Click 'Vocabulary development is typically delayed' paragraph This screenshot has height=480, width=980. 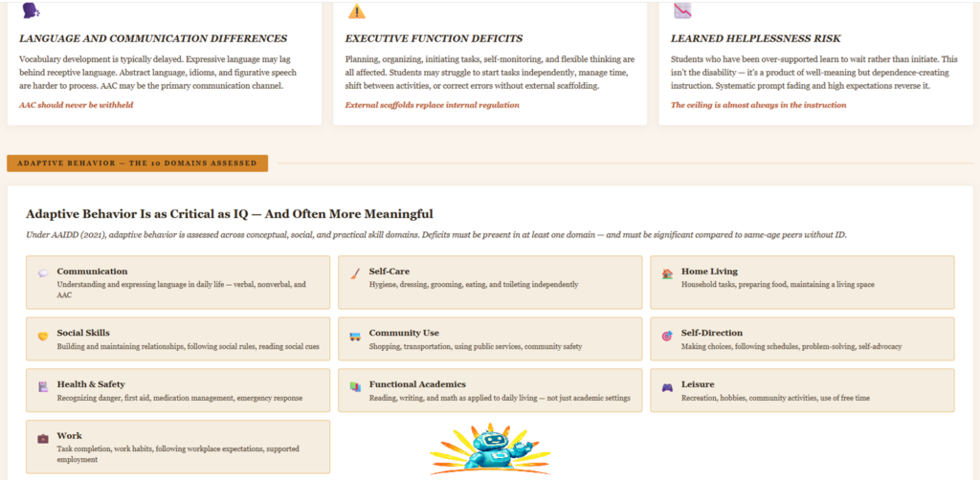pos(158,73)
